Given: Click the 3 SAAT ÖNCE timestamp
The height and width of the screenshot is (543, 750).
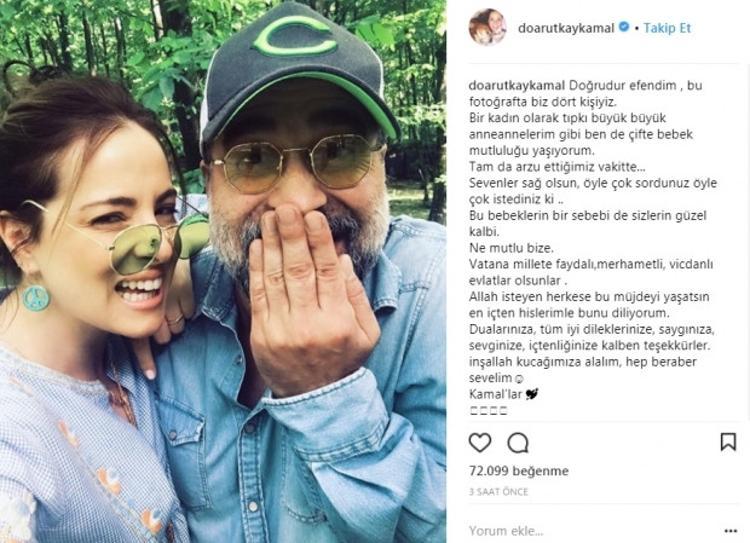Looking at the screenshot, I should (497, 492).
